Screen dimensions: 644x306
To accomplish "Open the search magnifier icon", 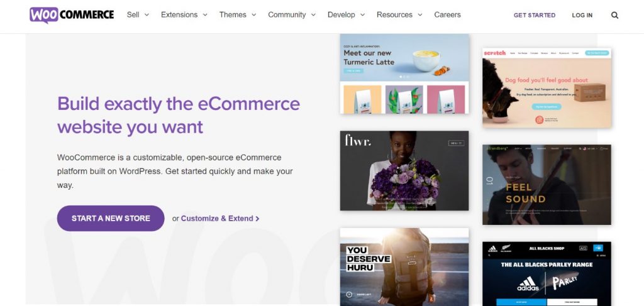I will pyautogui.click(x=614, y=15).
